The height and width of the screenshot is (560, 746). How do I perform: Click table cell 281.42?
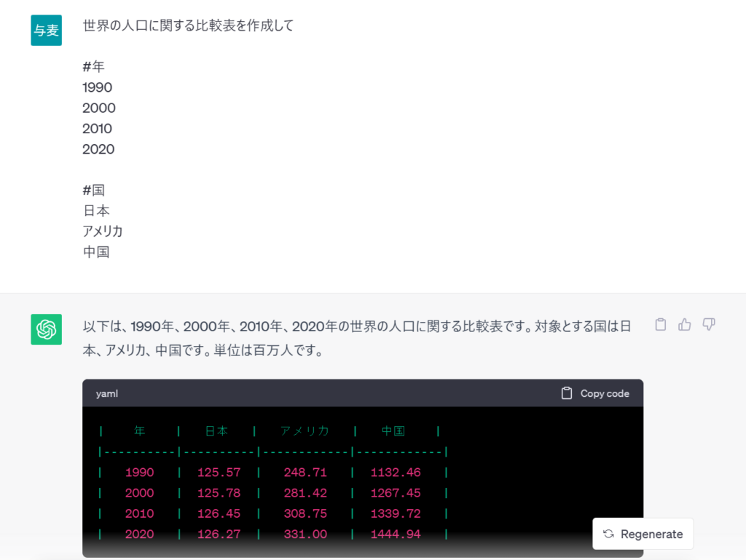coord(305,493)
